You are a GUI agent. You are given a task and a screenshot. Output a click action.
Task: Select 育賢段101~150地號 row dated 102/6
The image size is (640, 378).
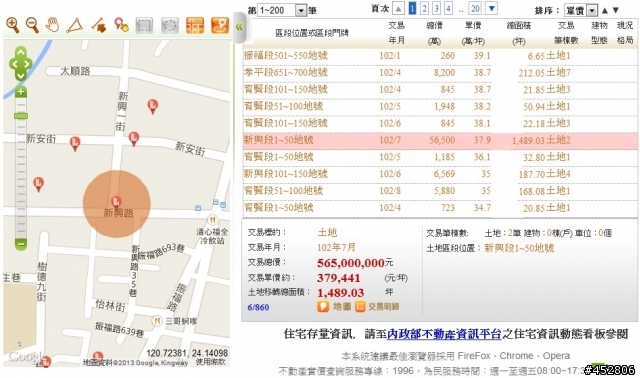click(440, 123)
